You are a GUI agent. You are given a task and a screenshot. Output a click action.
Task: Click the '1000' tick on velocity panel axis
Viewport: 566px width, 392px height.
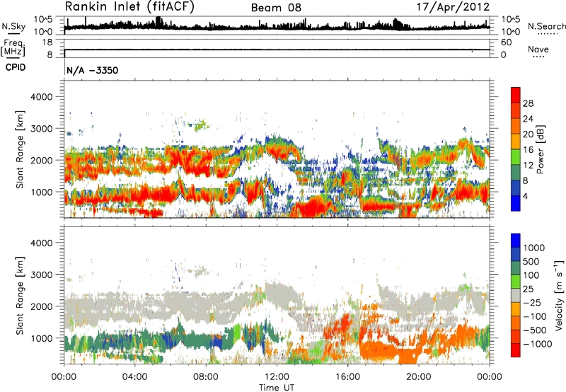(41, 338)
